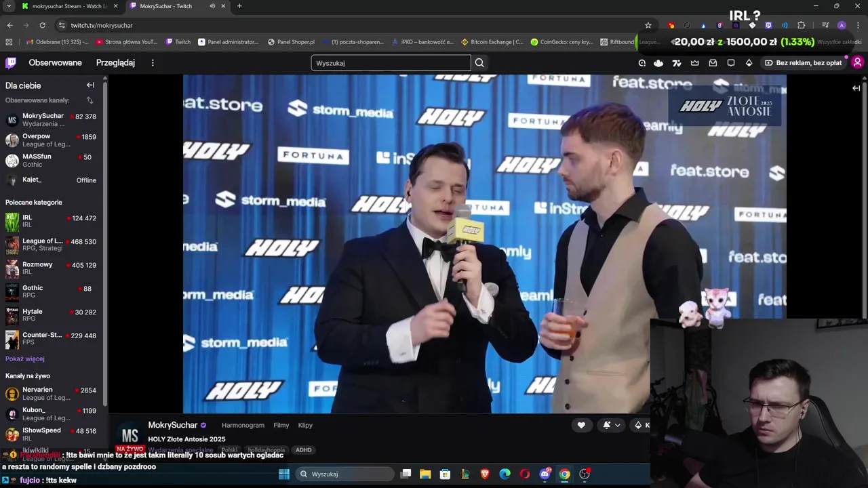The image size is (868, 488).
Task: Open Microsoft Edge from the taskbar
Action: 505,474
